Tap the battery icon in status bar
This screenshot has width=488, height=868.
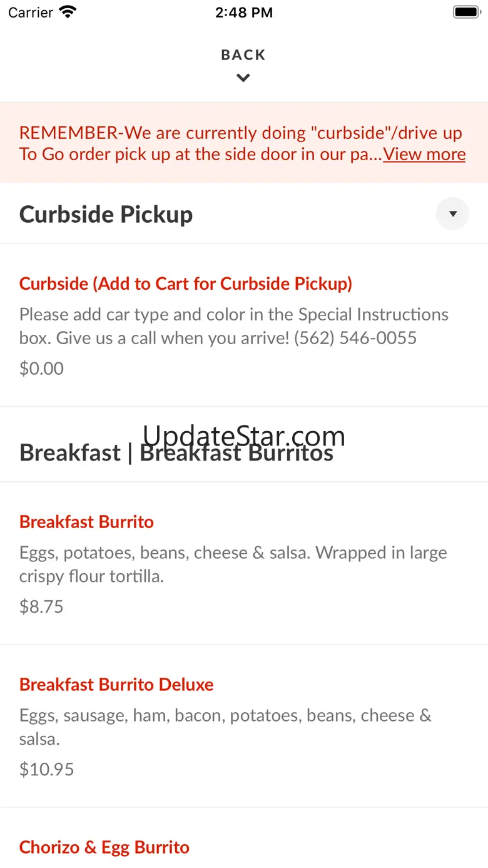click(x=466, y=12)
